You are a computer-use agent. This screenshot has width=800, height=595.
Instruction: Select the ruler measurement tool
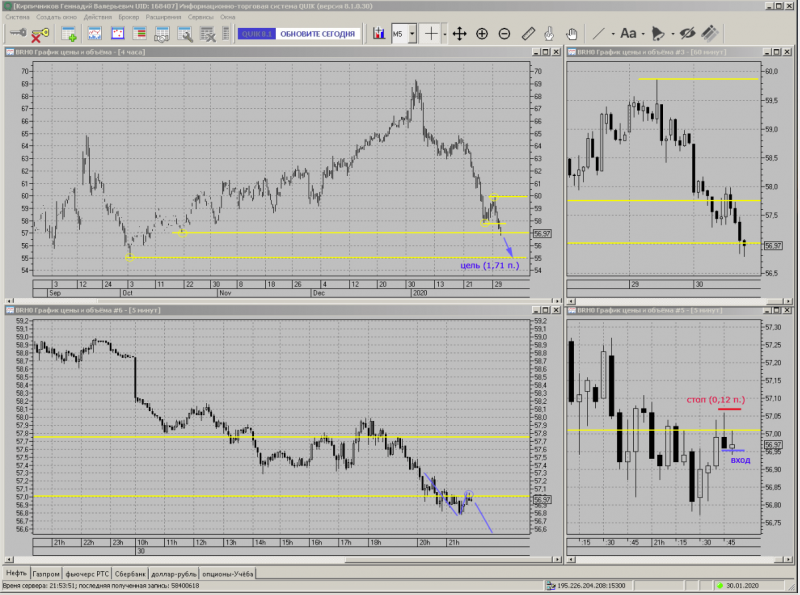tap(528, 34)
